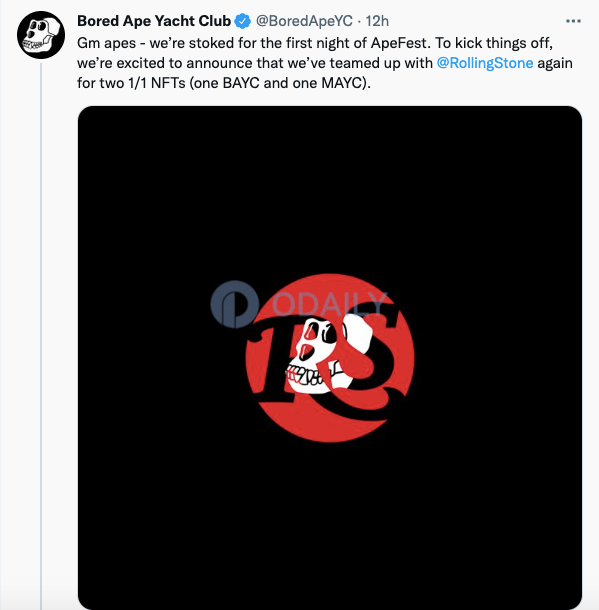Select the 'Gm apes' opening text of the tweet
599x610 pixels.
[x=107, y=43]
